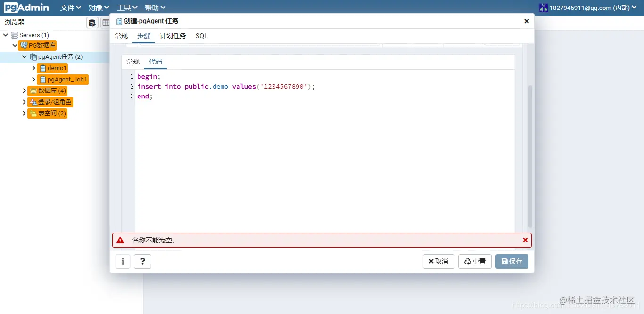644x314 pixels.
Task: Click the 登录/组角色 roles icon
Action: [33, 102]
